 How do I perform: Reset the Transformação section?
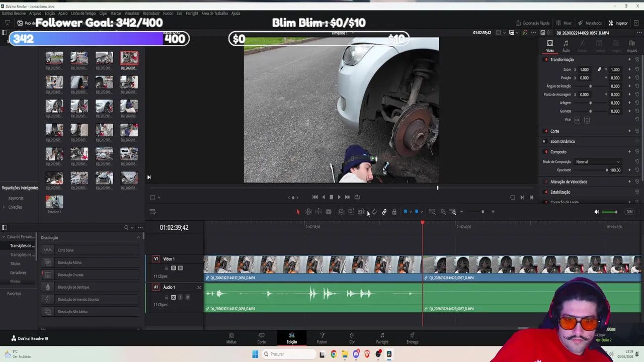(637, 60)
